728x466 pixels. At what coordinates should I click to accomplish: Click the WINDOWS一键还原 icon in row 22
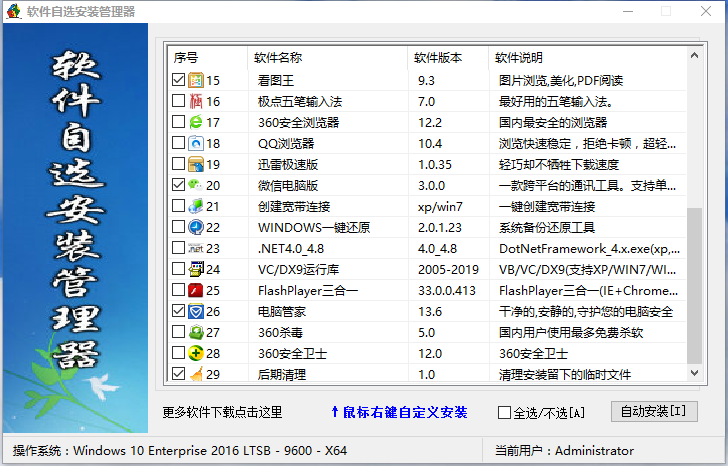(x=196, y=227)
